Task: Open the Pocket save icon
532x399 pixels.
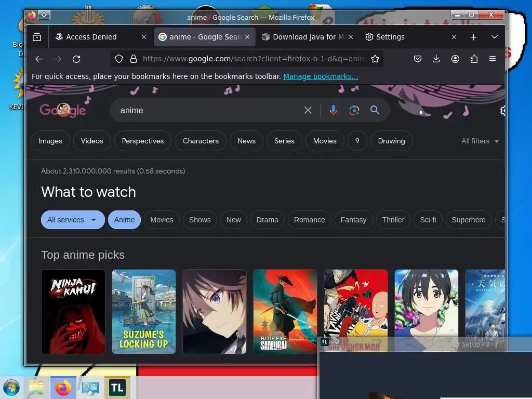Action: [x=418, y=59]
